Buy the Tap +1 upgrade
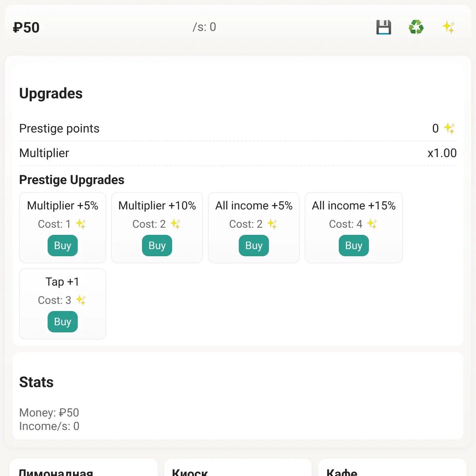 63,322
